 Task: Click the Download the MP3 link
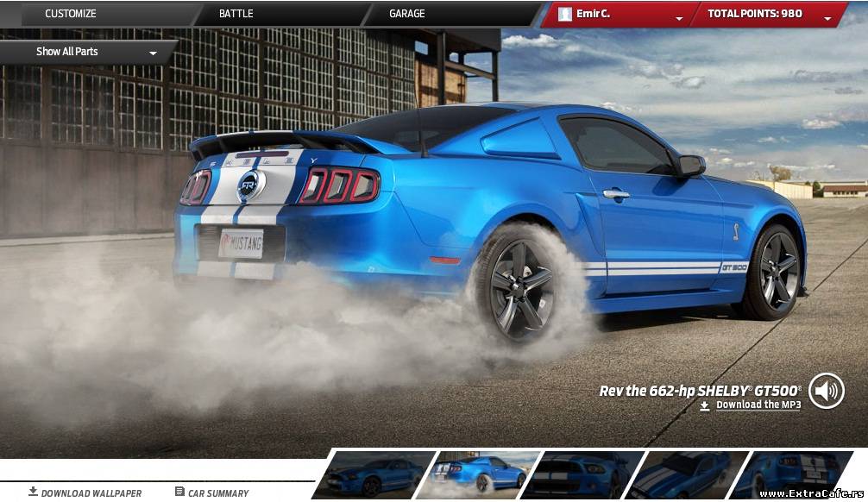pyautogui.click(x=758, y=405)
